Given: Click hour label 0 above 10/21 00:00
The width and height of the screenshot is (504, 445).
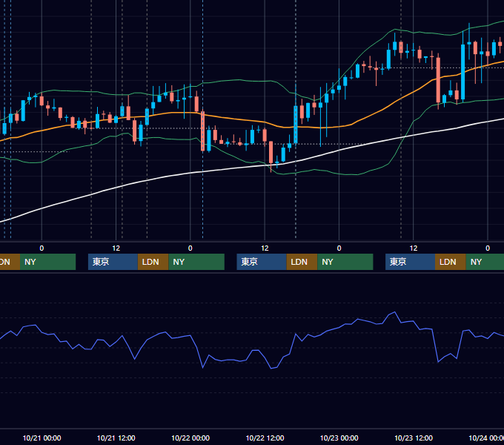Looking at the screenshot, I should coord(42,248).
